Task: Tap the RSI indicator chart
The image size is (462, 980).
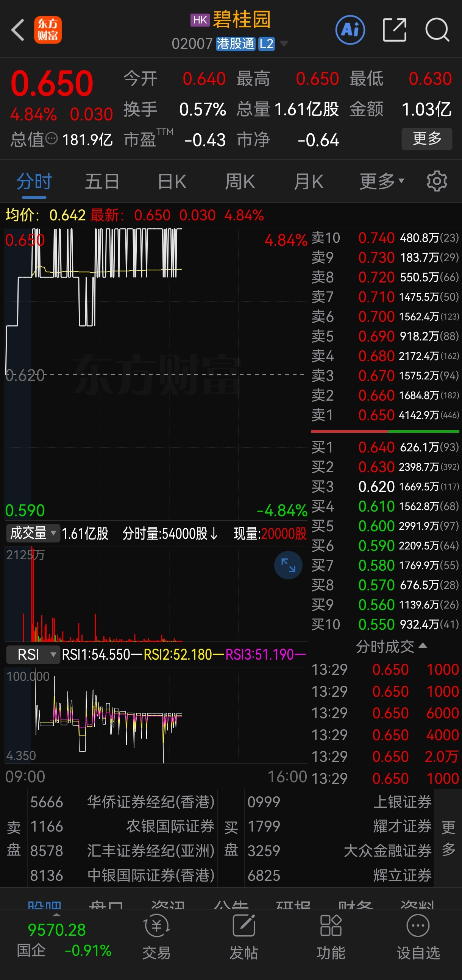Action: [x=156, y=715]
